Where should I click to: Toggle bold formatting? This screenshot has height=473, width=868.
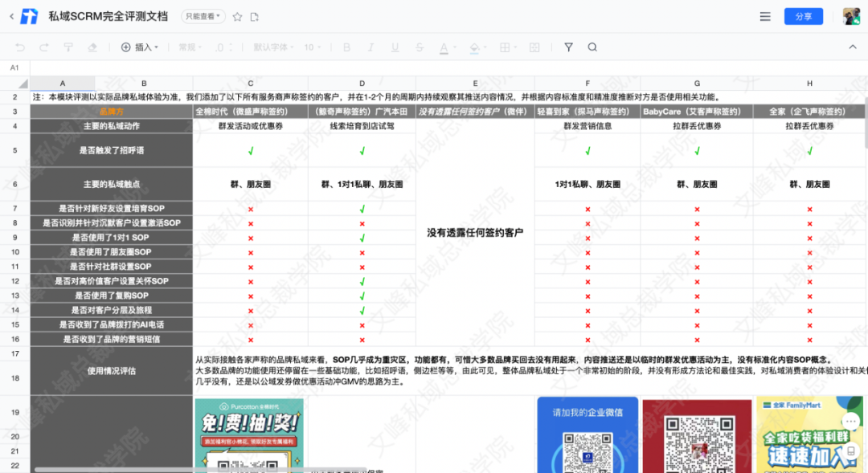[346, 47]
